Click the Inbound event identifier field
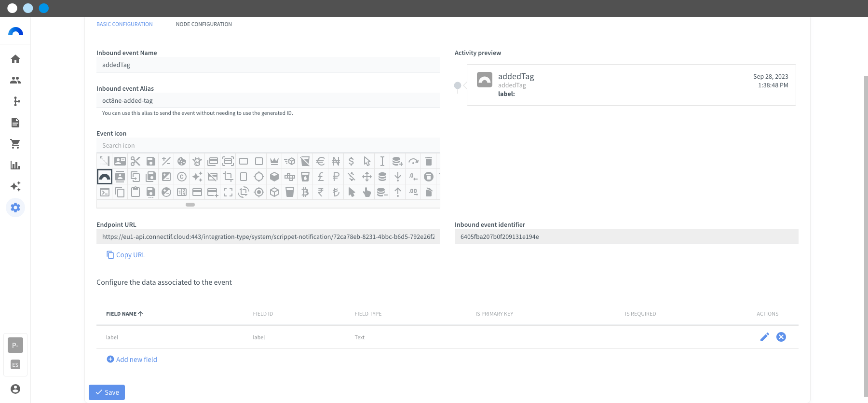The height and width of the screenshot is (403, 868). click(x=626, y=236)
